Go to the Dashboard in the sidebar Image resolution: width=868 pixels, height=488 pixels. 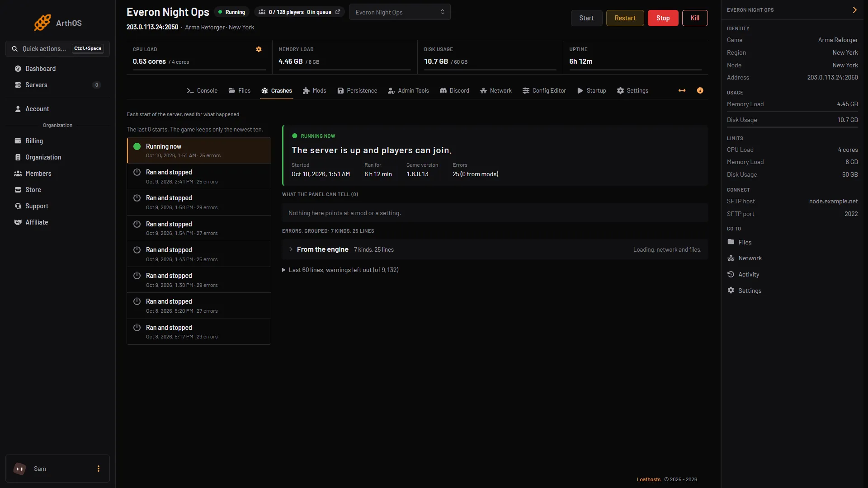click(x=57, y=69)
